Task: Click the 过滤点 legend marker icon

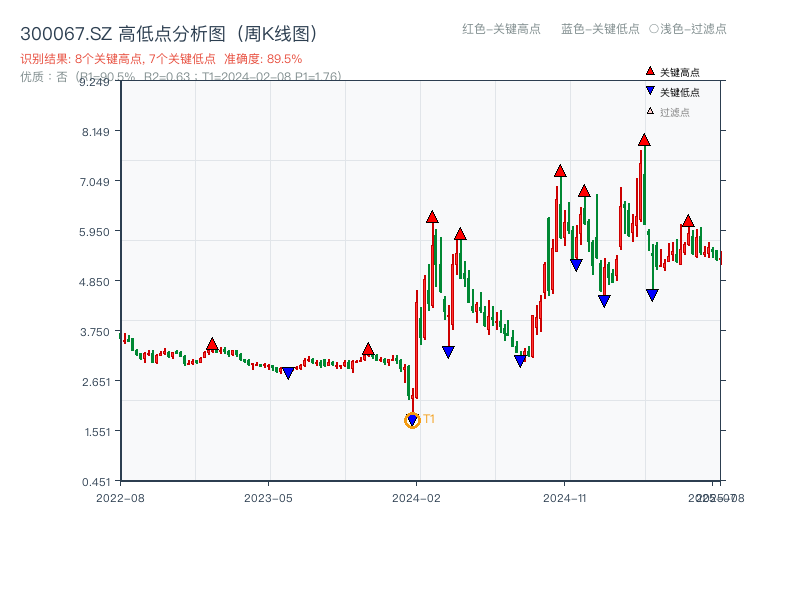Action: click(649, 110)
